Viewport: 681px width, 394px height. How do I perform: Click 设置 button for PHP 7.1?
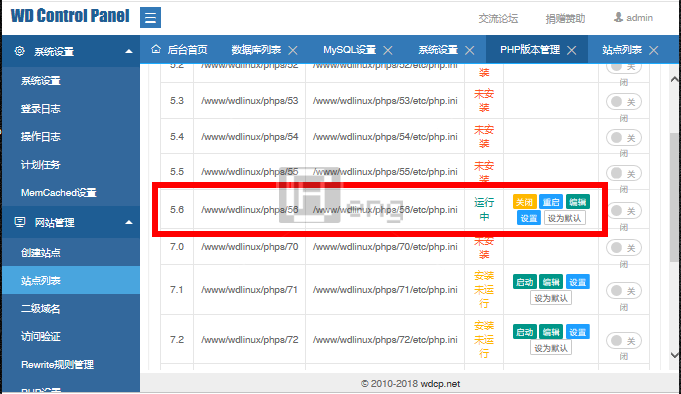tap(578, 282)
